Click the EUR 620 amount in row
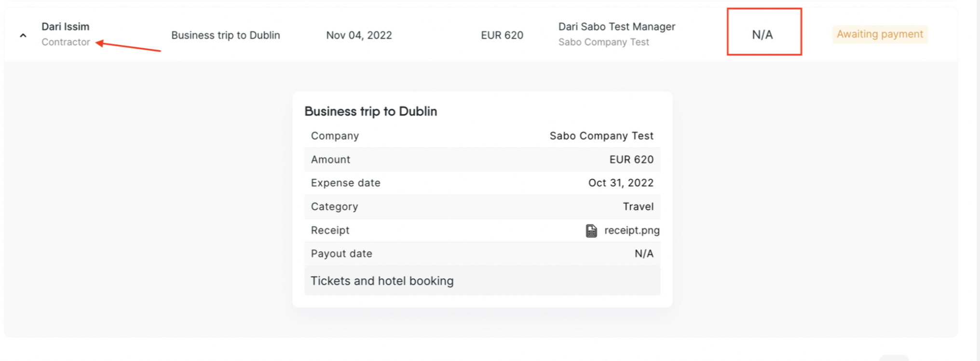The width and height of the screenshot is (980, 361). click(x=502, y=35)
